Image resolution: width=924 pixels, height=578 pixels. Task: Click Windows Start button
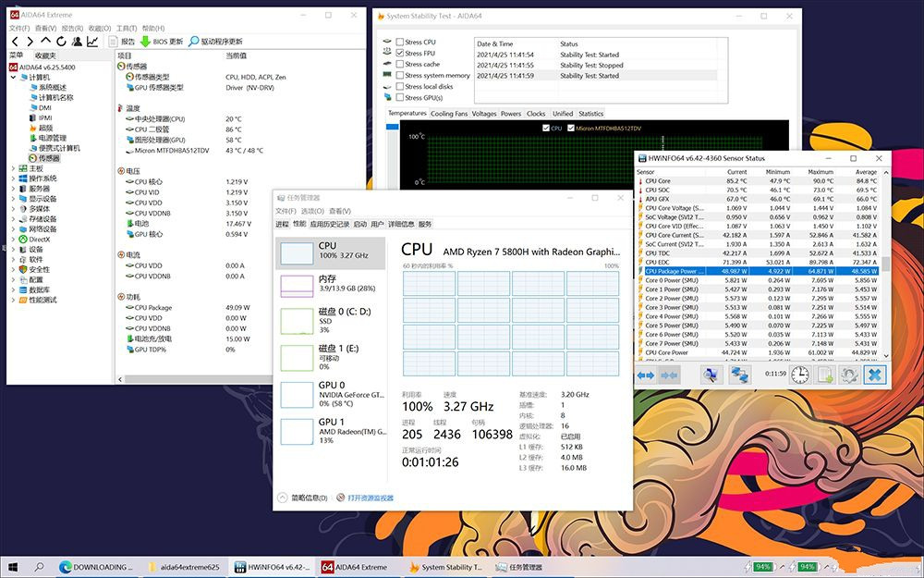12,567
